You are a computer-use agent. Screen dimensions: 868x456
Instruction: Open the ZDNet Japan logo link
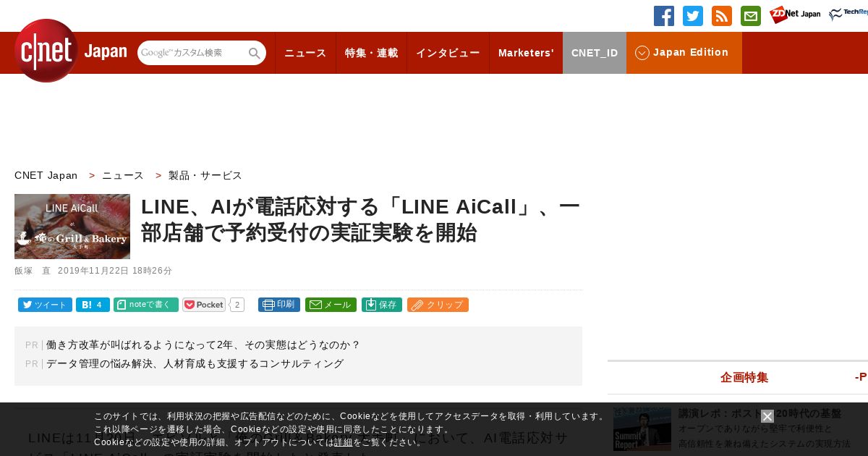coord(795,14)
